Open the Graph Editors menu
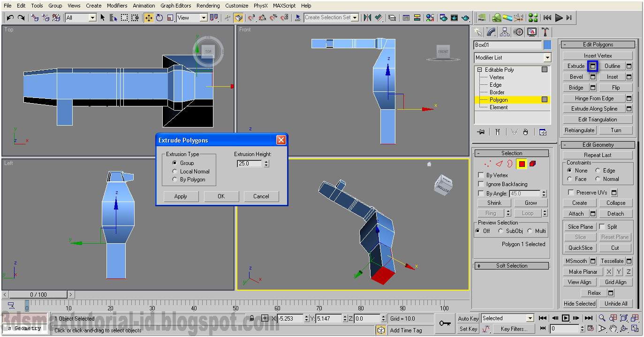Screen dimensions: 644x337 click(x=175, y=5)
